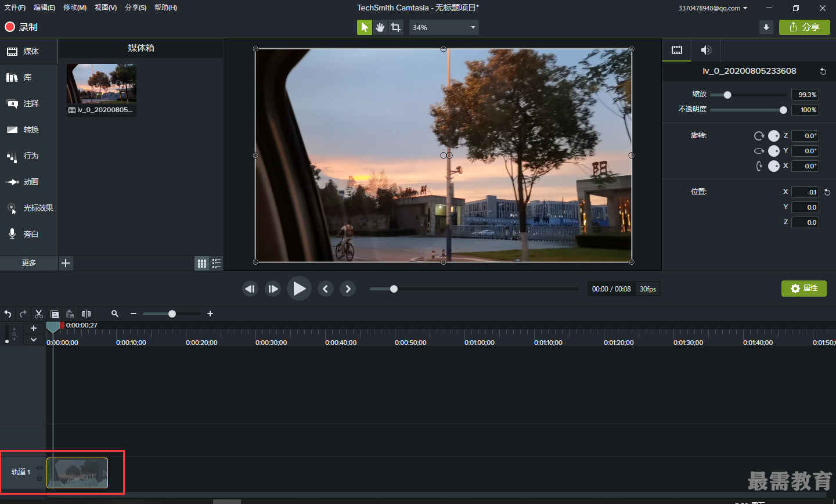836x504 pixels.
Task: Play the video preview
Action: point(300,289)
